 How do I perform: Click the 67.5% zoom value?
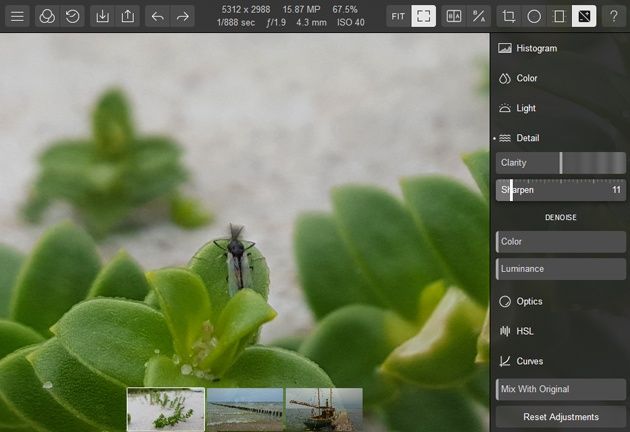tap(345, 9)
